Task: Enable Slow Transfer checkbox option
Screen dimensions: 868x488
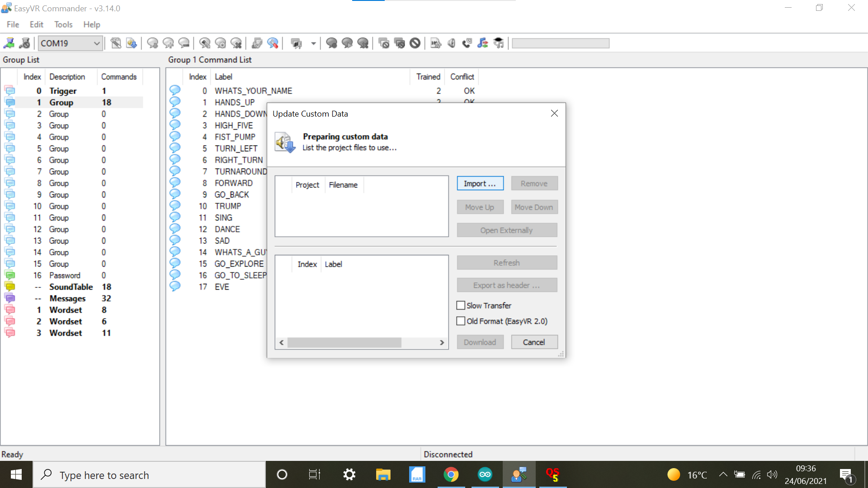Action: tap(461, 305)
